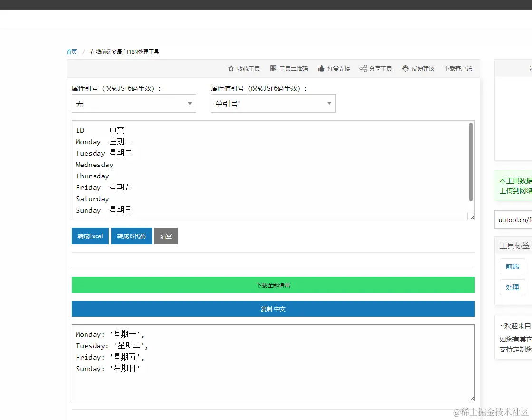Screen dimensions: 532x420
Task: Click the Saturday row in the input text
Action: click(x=93, y=199)
